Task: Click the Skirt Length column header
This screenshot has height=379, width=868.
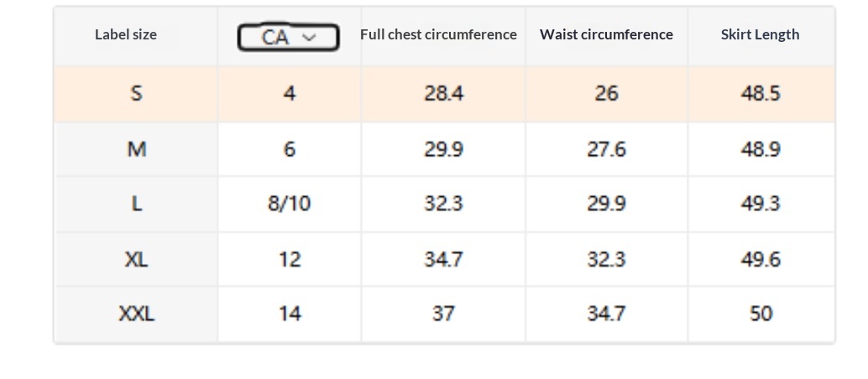Action: pyautogui.click(x=760, y=34)
